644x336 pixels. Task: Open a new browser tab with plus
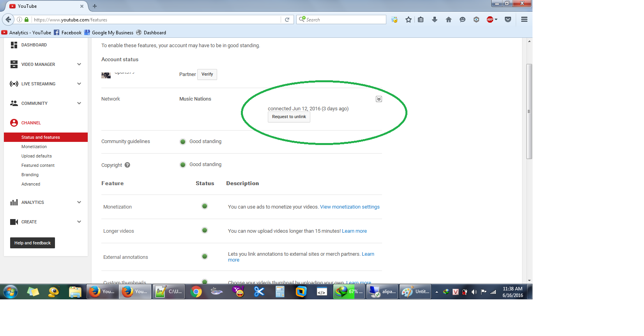click(95, 6)
